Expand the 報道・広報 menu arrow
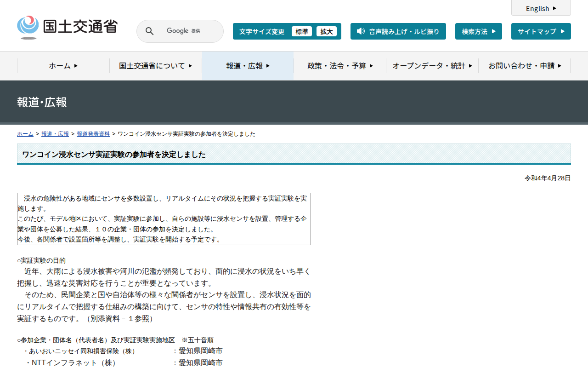The image size is (588, 368). (268, 66)
